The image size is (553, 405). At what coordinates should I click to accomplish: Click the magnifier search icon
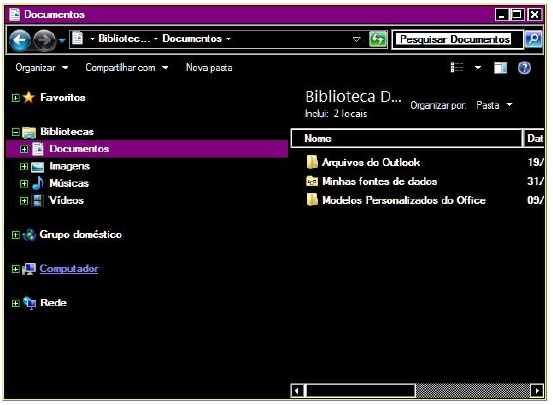click(533, 39)
